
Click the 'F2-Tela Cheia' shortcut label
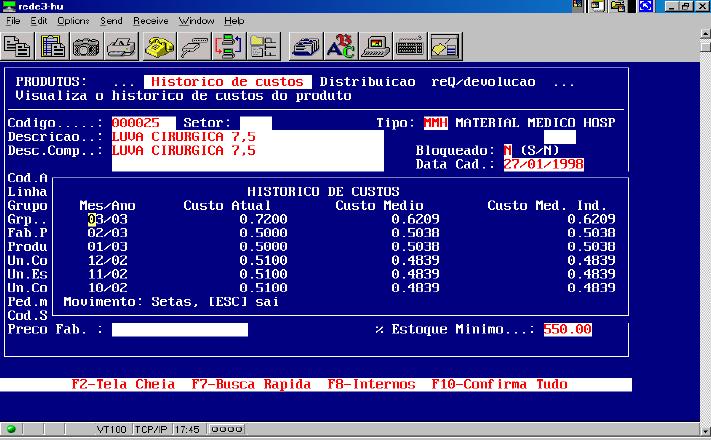click(123, 384)
